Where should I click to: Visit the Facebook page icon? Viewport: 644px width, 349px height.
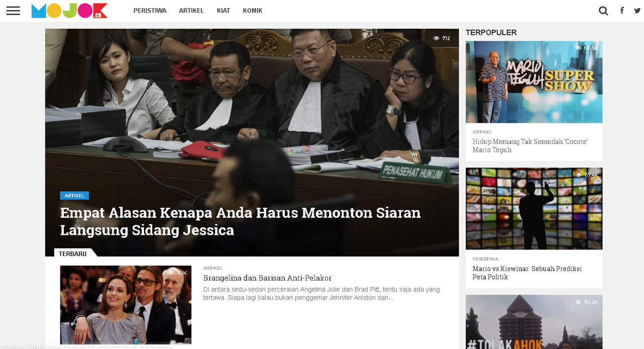622,11
